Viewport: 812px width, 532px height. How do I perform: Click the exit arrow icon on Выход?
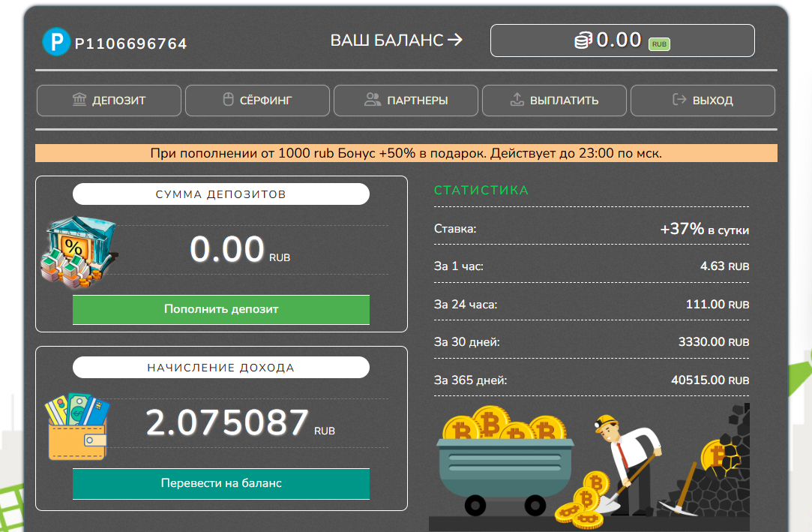click(x=680, y=100)
